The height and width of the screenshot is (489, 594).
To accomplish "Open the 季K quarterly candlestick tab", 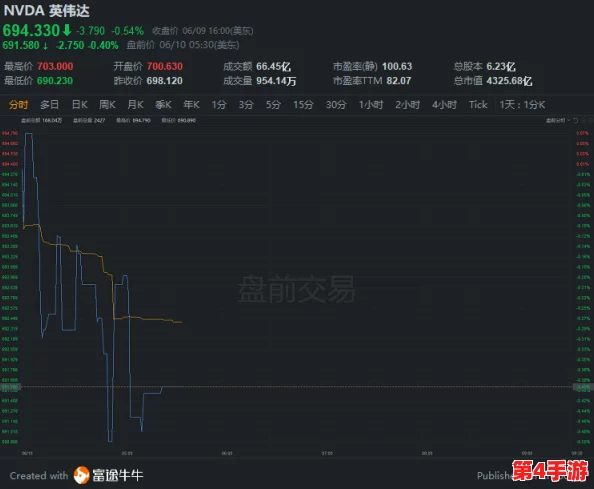I will click(x=163, y=105).
